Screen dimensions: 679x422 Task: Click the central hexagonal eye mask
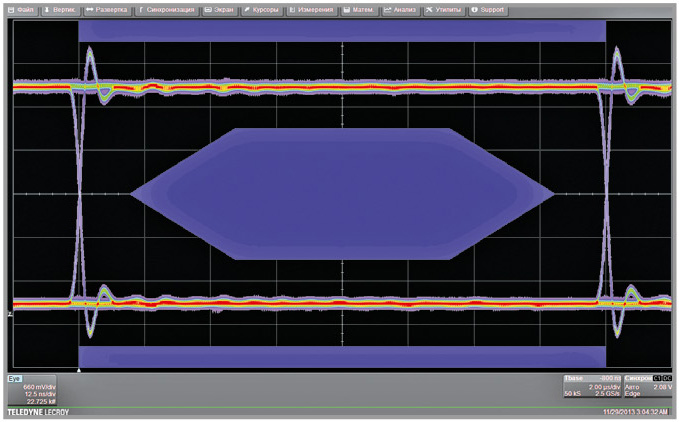tap(342, 193)
